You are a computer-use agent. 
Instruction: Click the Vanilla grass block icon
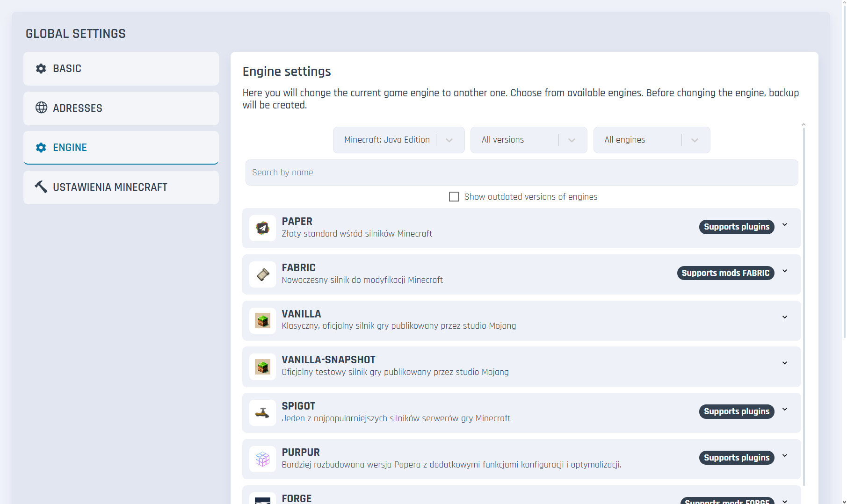262,321
